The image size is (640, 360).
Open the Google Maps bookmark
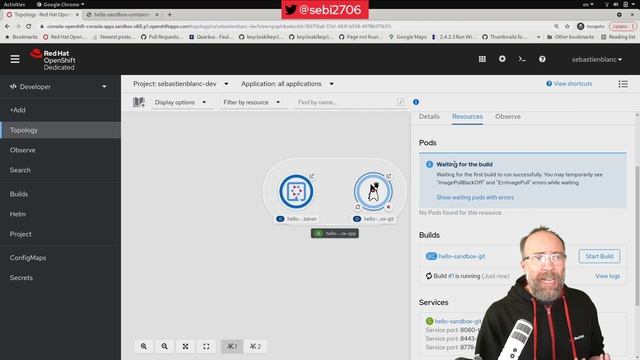pos(407,37)
